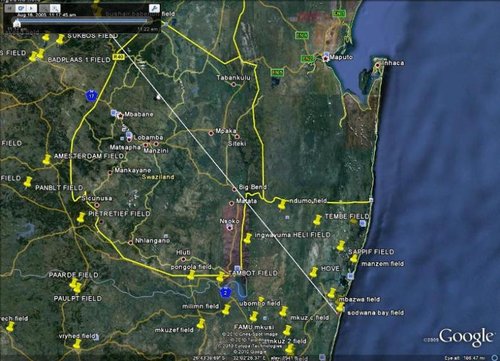The height and width of the screenshot is (361, 500).
Task: Open time slider settings wrench icon
Action: (x=154, y=8)
